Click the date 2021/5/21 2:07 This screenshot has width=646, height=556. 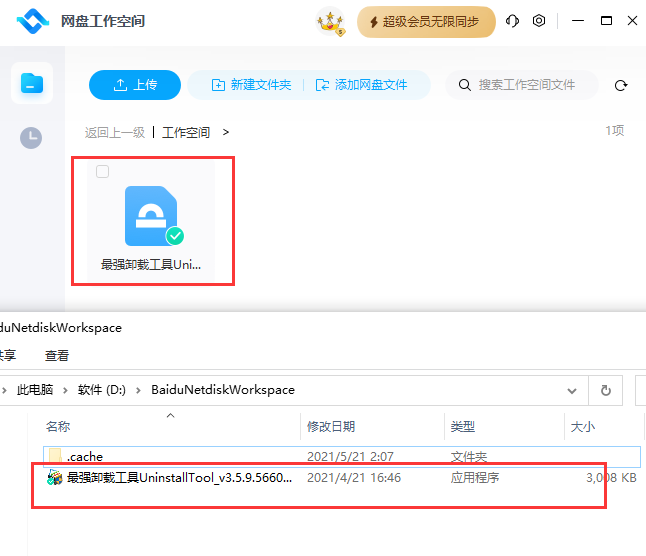click(350, 456)
